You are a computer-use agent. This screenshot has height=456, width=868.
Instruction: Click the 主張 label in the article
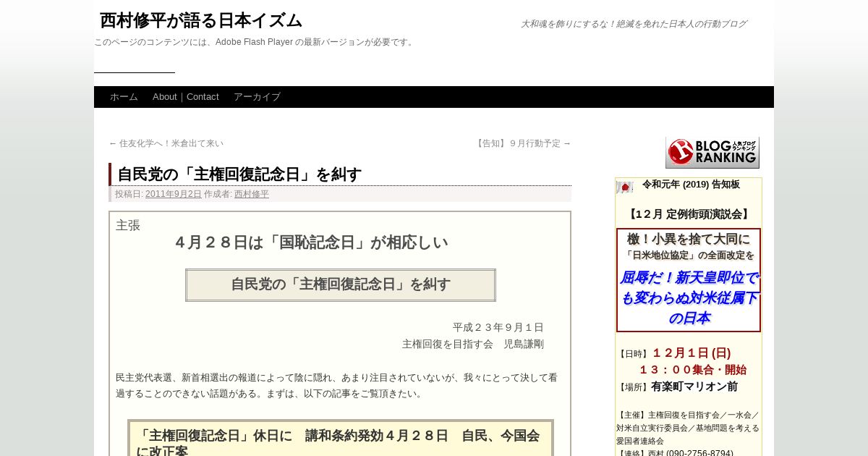coord(128,225)
